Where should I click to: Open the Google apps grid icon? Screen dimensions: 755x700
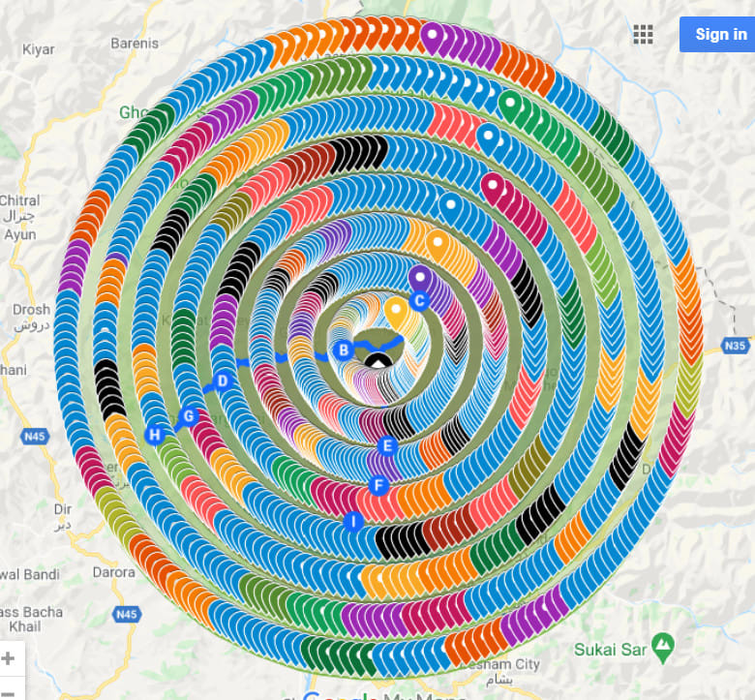[x=643, y=34]
